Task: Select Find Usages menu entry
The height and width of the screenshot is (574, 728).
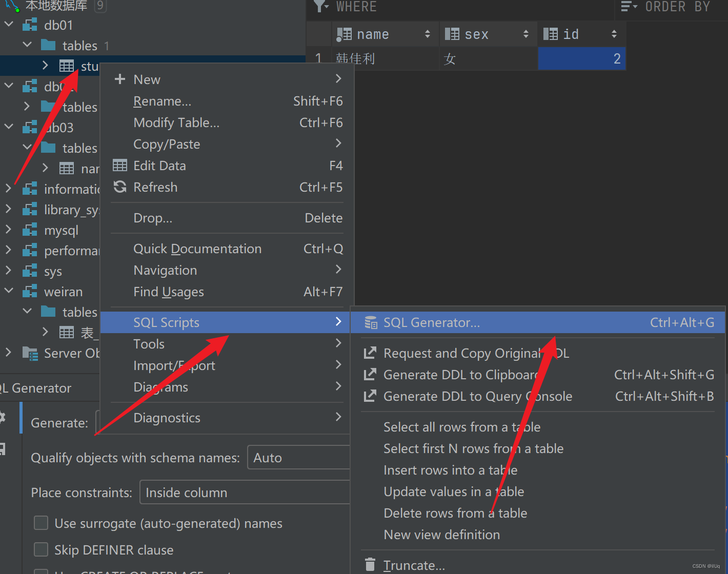Action: point(228,292)
